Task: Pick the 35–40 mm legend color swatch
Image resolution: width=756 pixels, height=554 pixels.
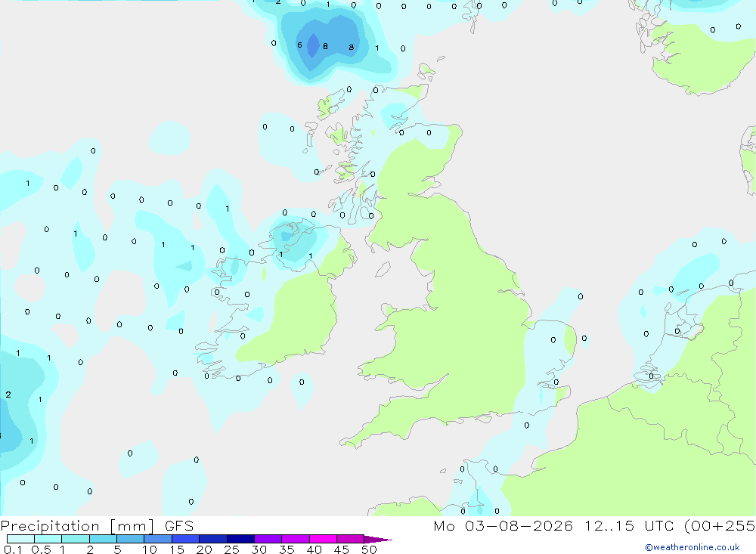Action: pyautogui.click(x=295, y=539)
